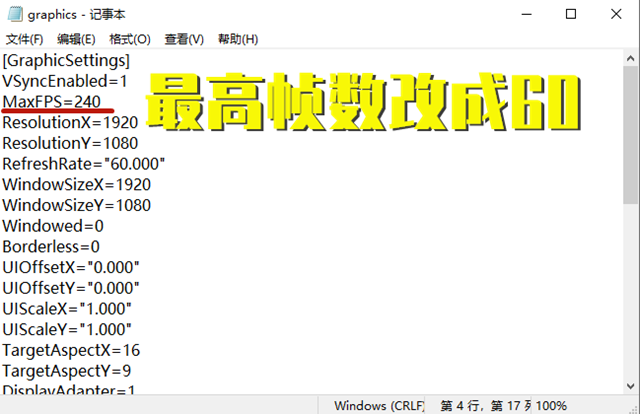
Task: Click the UIOffsetX="0.000" line
Action: click(71, 267)
